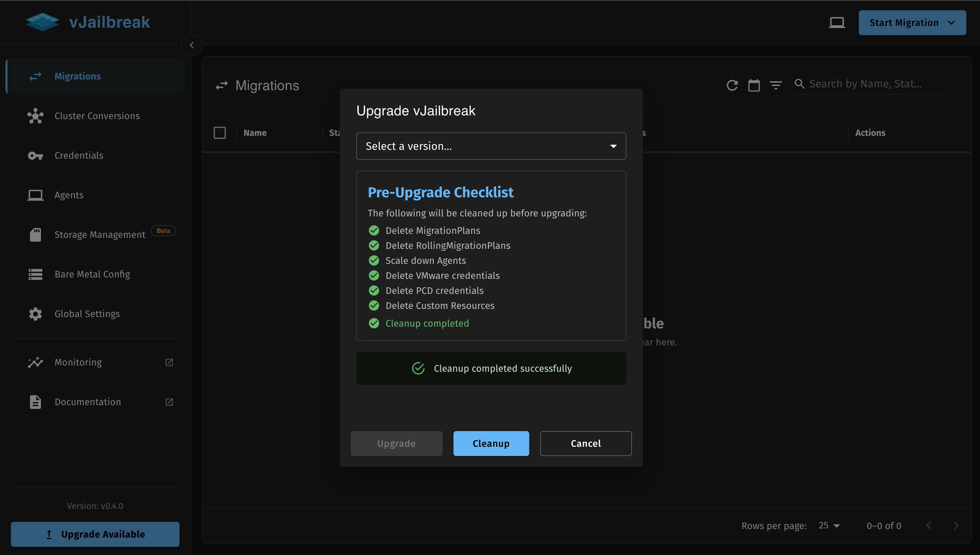
Task: Open the Credentials sidebar item
Action: coord(79,156)
